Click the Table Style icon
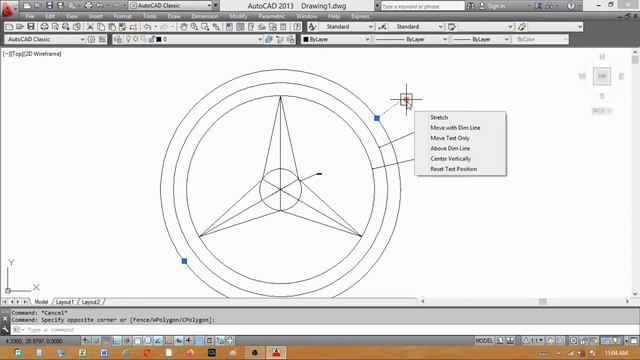Image resolution: width=640 pixels, height=360 pixels. point(451,27)
